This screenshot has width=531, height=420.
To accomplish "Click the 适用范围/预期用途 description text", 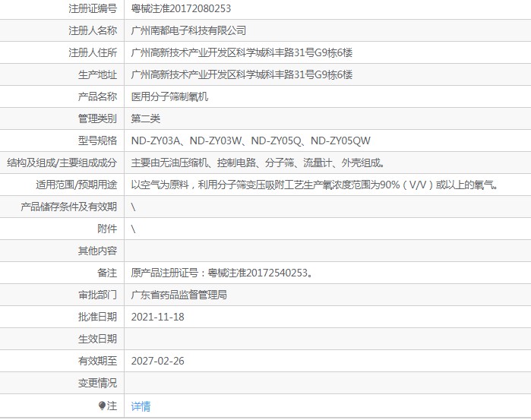I will click(314, 185).
